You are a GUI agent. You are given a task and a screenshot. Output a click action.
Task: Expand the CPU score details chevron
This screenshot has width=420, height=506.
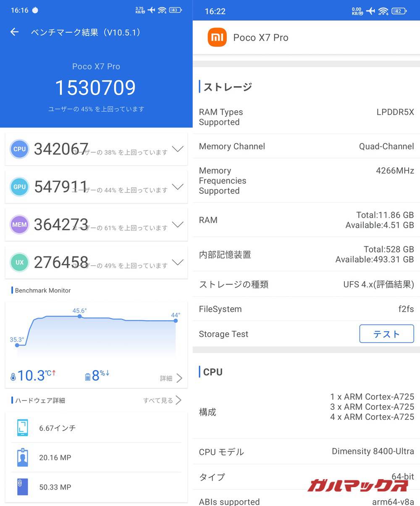[x=178, y=149]
